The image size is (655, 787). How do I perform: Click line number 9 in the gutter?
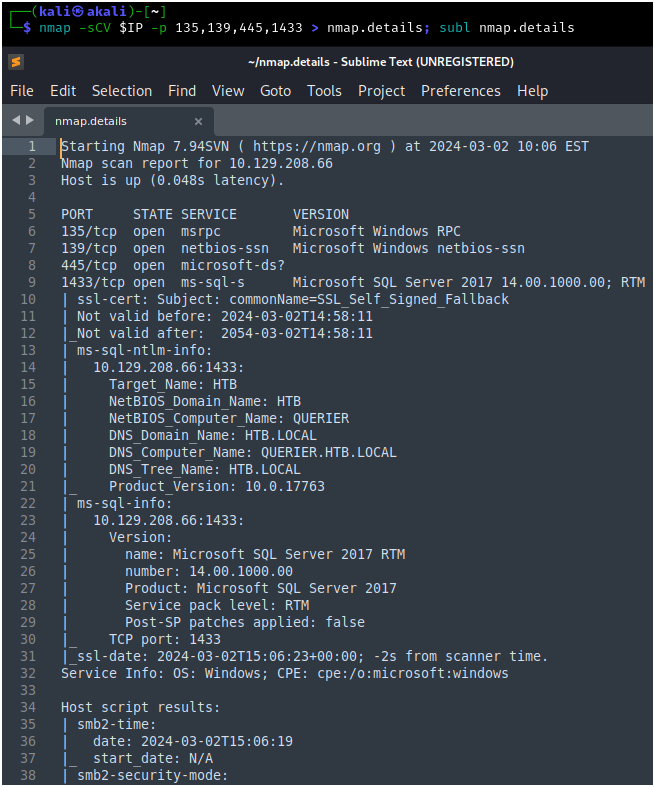(x=31, y=282)
